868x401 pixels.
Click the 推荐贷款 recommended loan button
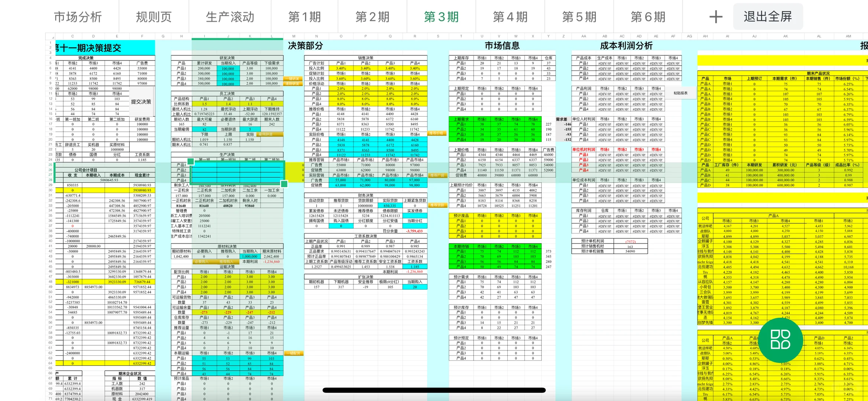pyautogui.click(x=438, y=205)
